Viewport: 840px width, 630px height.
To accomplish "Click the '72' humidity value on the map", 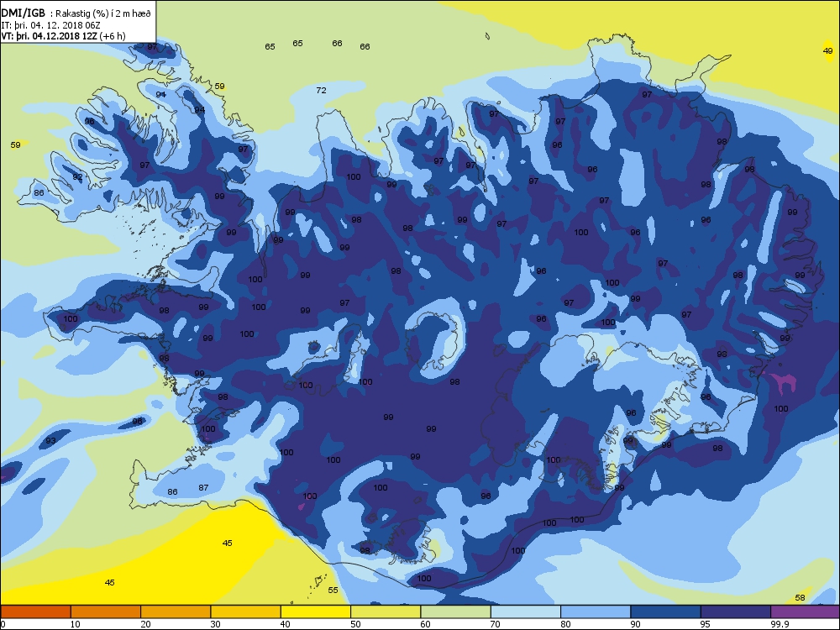I will (321, 91).
